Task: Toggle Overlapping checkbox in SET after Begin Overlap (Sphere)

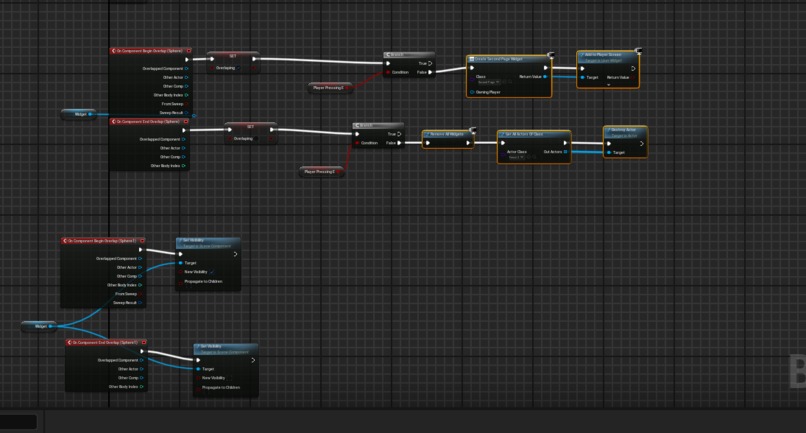Action: click(x=238, y=68)
